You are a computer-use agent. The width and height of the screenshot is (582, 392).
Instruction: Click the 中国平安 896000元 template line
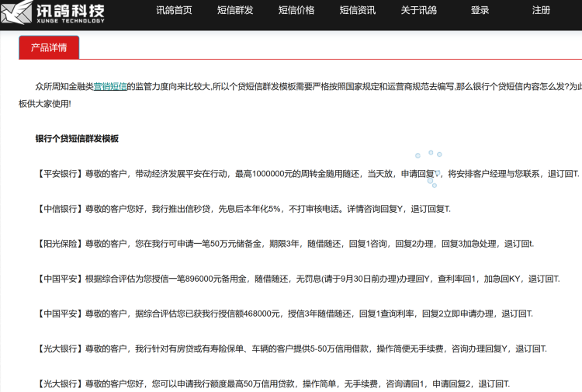pos(298,279)
